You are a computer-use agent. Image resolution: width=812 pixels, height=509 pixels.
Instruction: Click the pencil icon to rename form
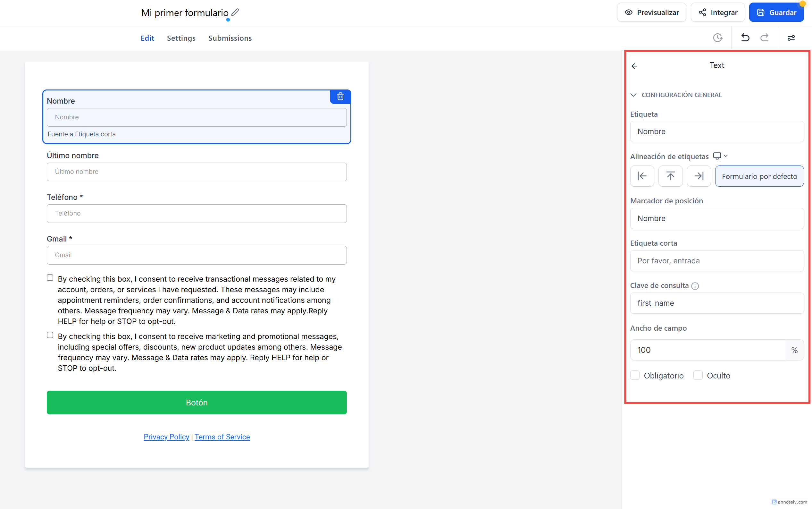[235, 13]
